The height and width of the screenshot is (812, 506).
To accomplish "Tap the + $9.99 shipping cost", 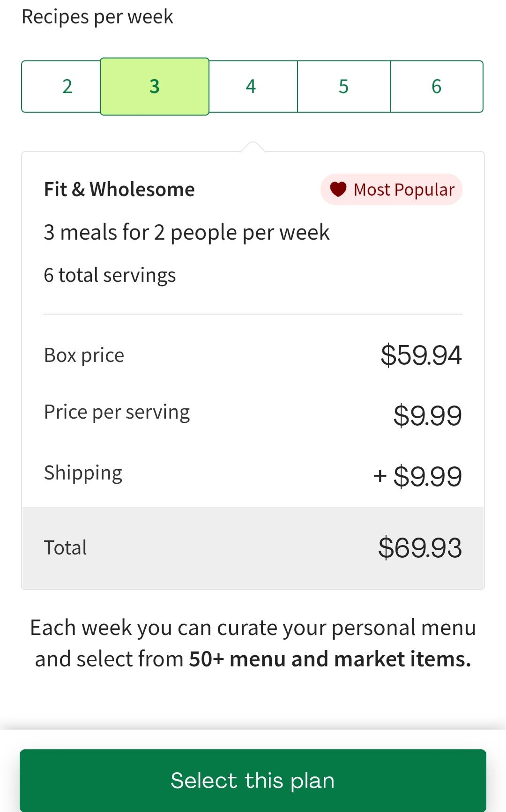I will [417, 476].
